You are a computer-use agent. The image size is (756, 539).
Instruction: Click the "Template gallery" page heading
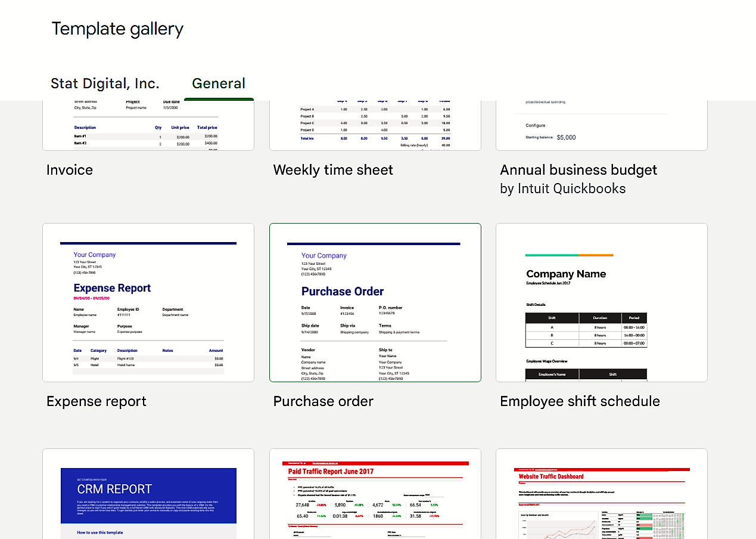click(117, 29)
